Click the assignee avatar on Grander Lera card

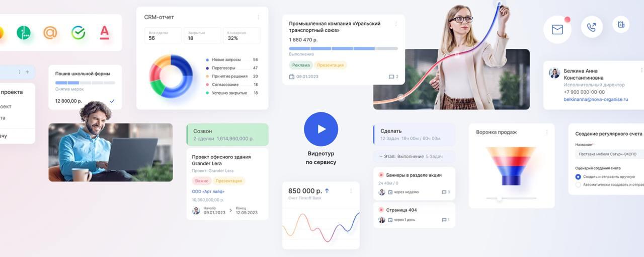[x=196, y=210]
